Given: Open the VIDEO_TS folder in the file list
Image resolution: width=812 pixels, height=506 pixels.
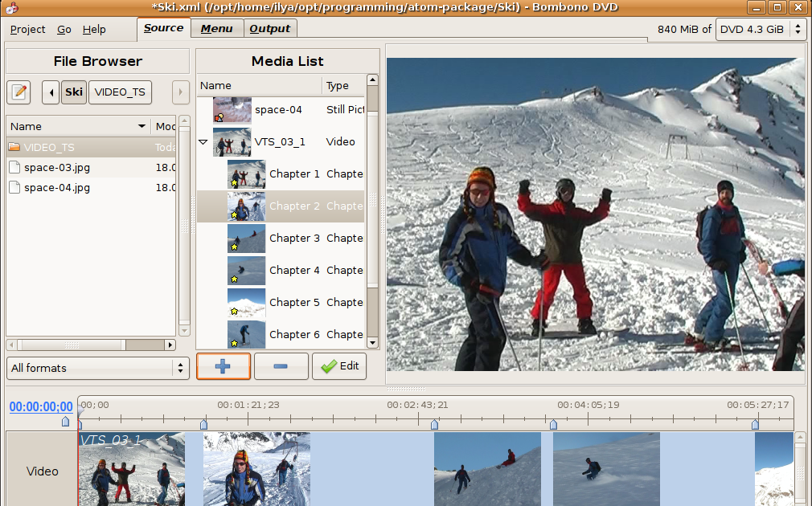Looking at the screenshot, I should 91,148.
